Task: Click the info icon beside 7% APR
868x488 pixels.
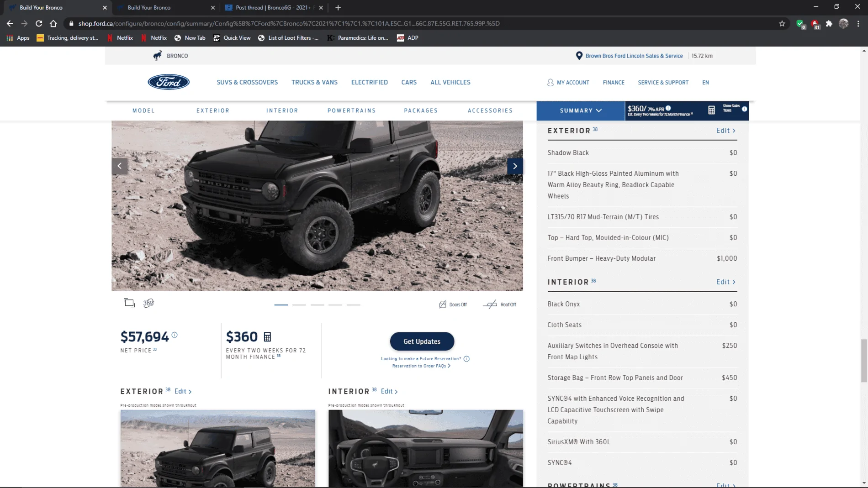Action: pyautogui.click(x=668, y=108)
